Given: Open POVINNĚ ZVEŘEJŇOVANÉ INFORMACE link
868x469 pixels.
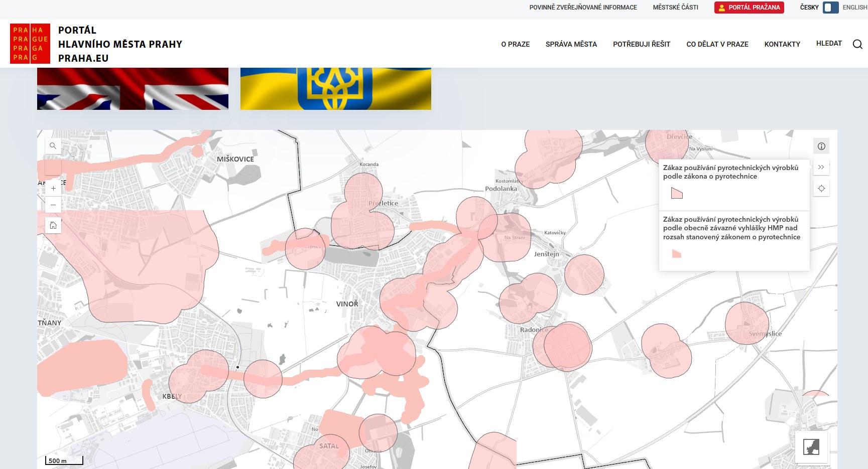Looking at the screenshot, I should [583, 8].
